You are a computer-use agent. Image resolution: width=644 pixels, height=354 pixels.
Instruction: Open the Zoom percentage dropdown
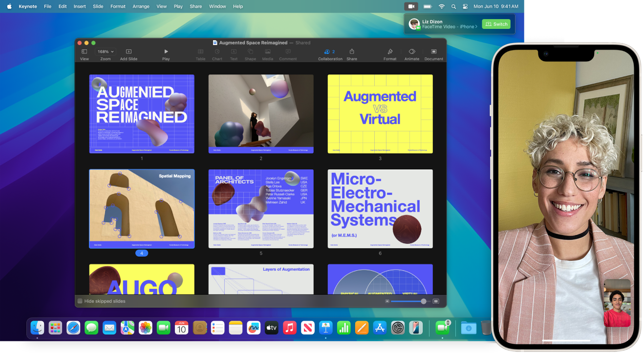click(106, 50)
